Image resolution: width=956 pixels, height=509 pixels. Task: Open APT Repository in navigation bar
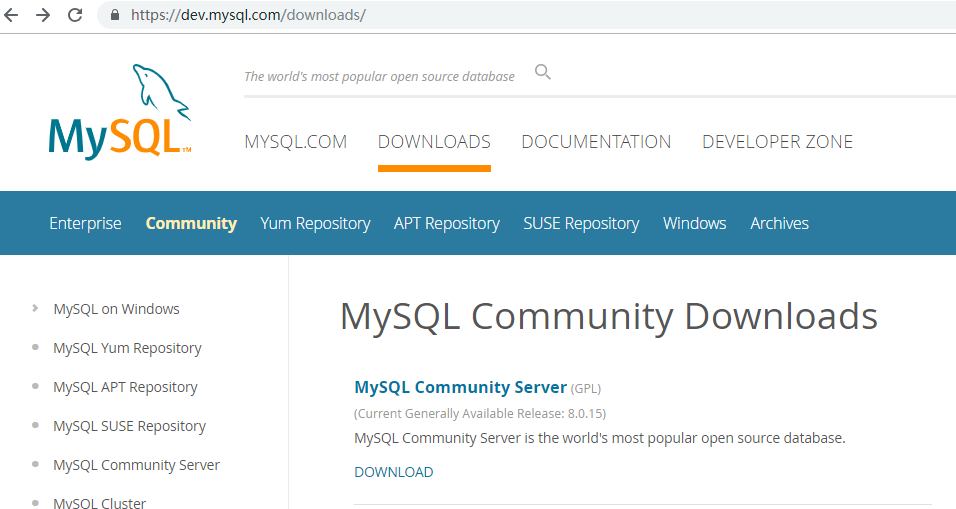447,224
